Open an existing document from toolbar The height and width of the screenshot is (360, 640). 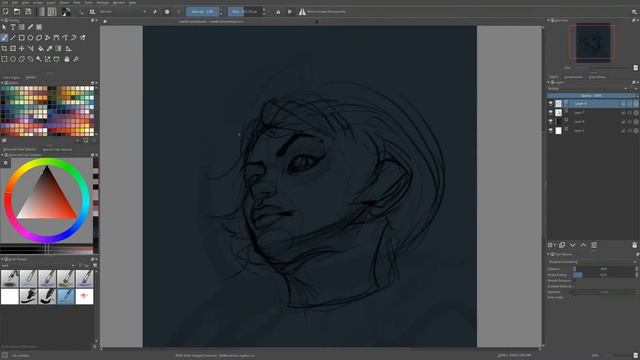17,12
